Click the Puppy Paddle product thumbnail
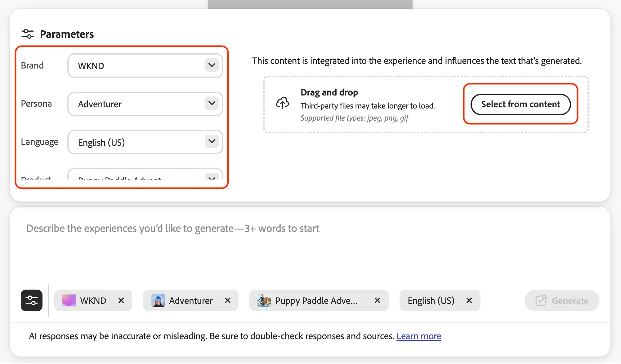621x364 pixels. tap(264, 300)
